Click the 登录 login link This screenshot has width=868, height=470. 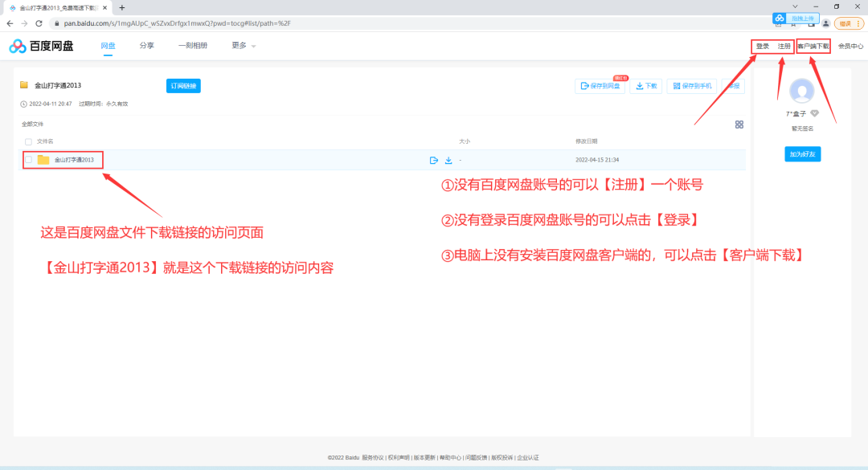(x=762, y=47)
